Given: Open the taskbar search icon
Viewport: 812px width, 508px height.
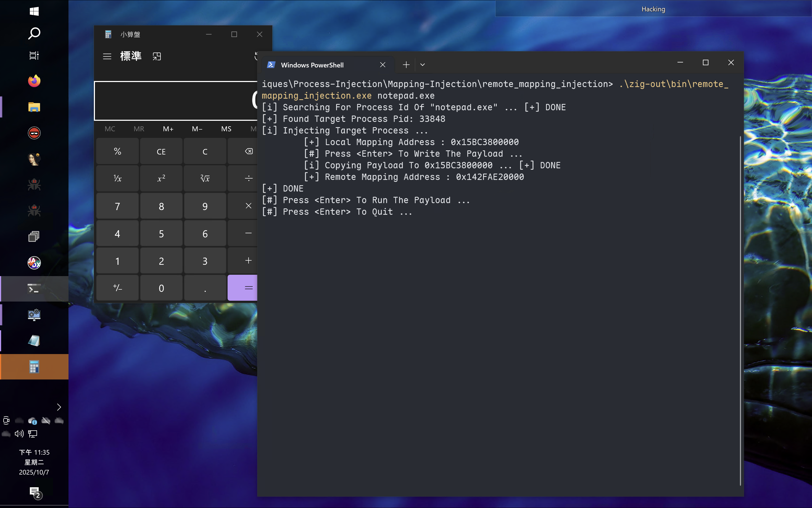Looking at the screenshot, I should click(x=34, y=33).
